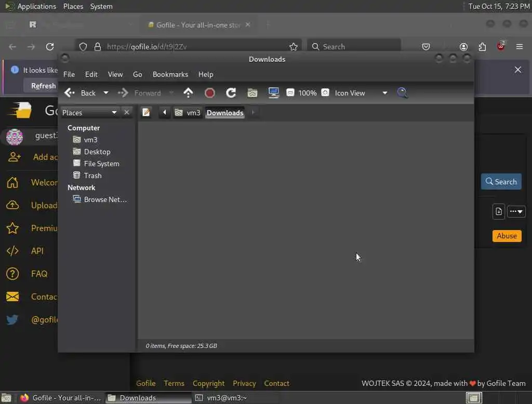
Task: Open the Go menu
Action: 137,74
